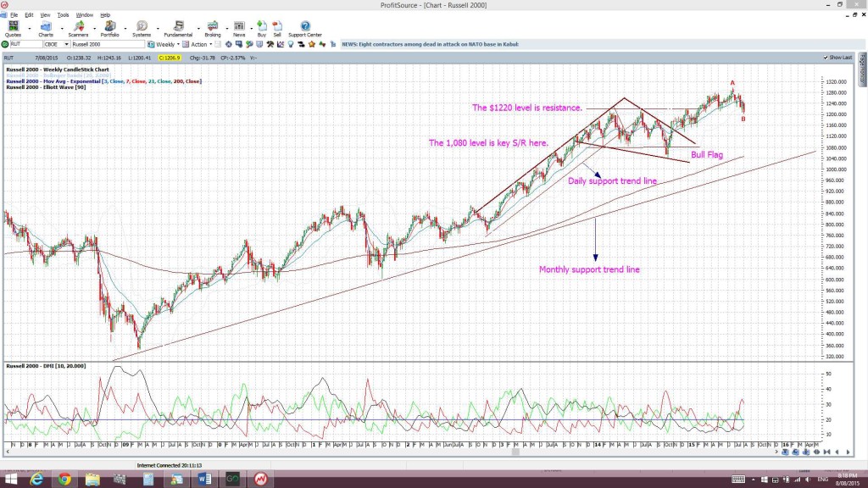Viewport: 868px width, 488px height.
Task: Open Chrome from the taskbar
Action: coord(64,479)
